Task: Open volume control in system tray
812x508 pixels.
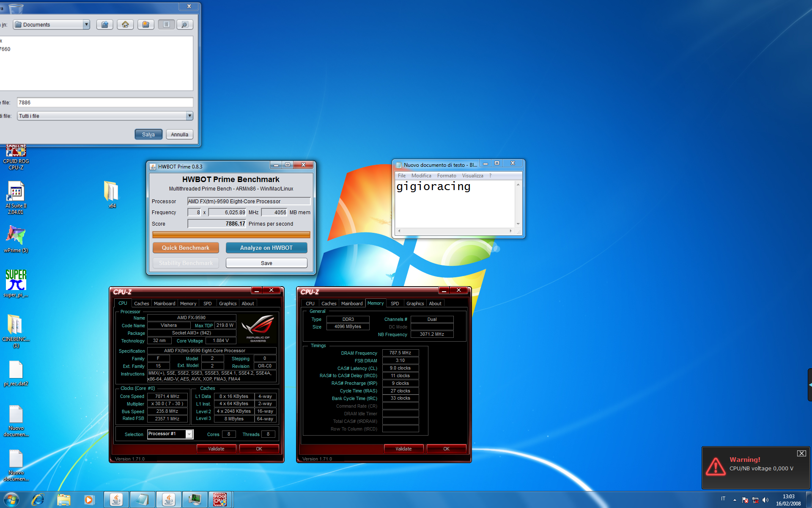Action: (x=765, y=500)
